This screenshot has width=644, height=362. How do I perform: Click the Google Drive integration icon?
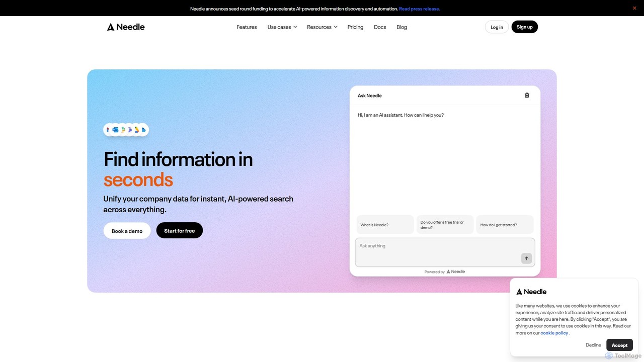[x=137, y=130]
